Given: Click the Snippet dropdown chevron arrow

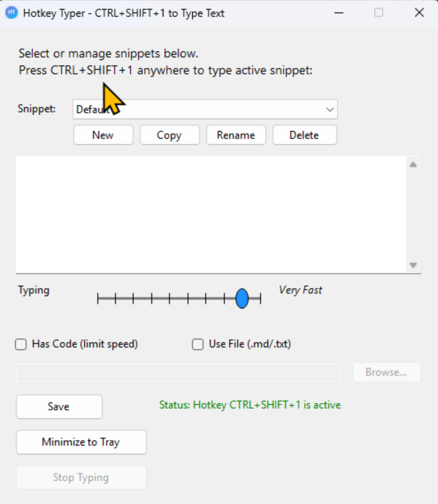Looking at the screenshot, I should [x=329, y=109].
